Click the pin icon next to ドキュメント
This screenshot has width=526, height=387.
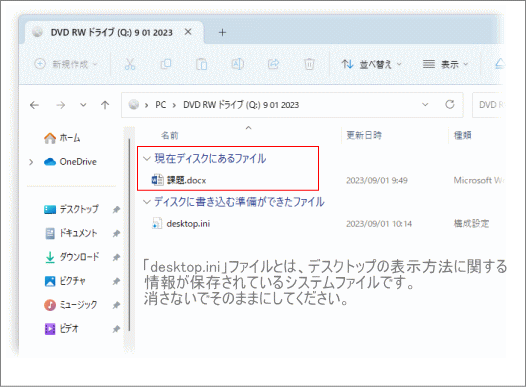(116, 233)
